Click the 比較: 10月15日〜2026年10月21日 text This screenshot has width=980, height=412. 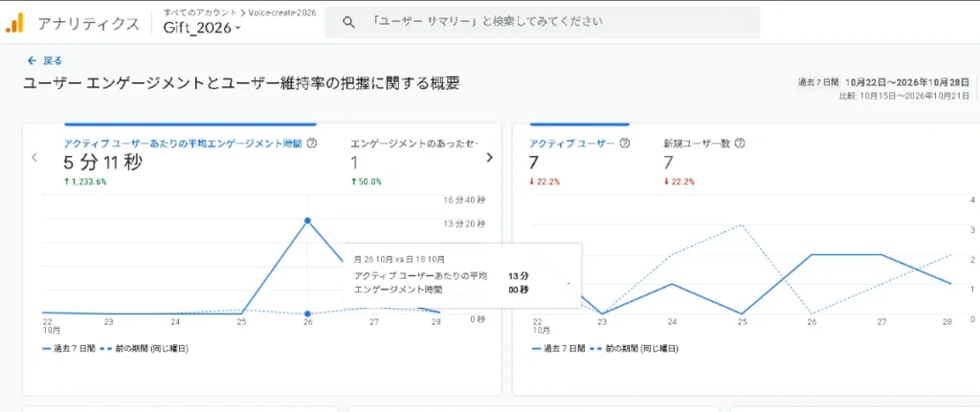904,96
